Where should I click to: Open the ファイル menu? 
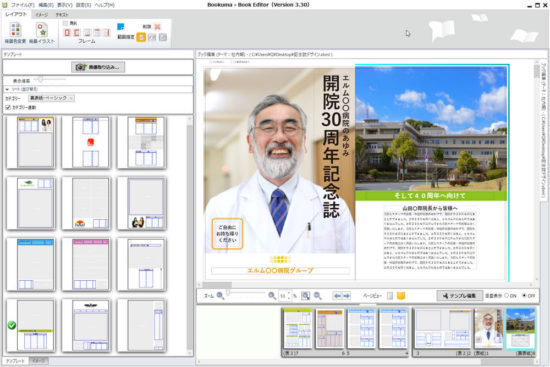coord(22,5)
